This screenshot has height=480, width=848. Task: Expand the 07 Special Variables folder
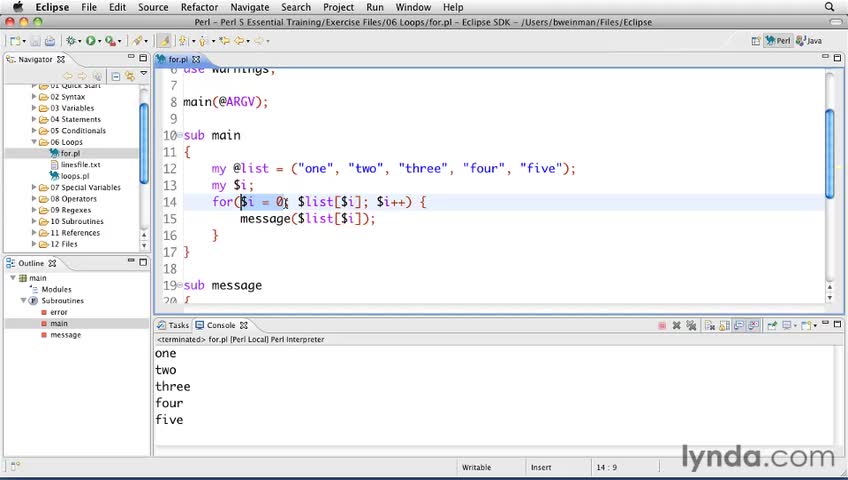[x=34, y=188]
